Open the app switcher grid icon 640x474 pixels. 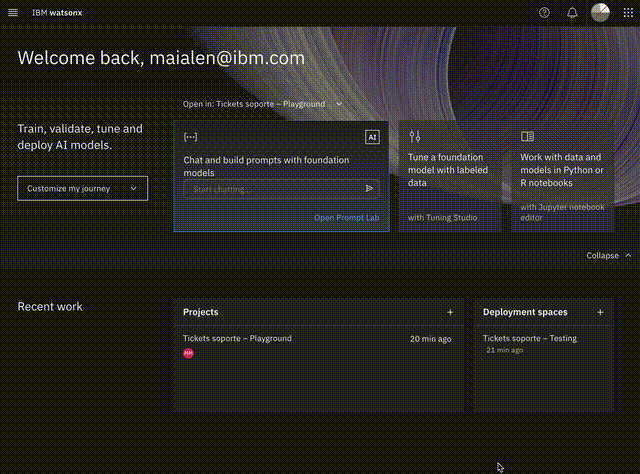(x=628, y=13)
